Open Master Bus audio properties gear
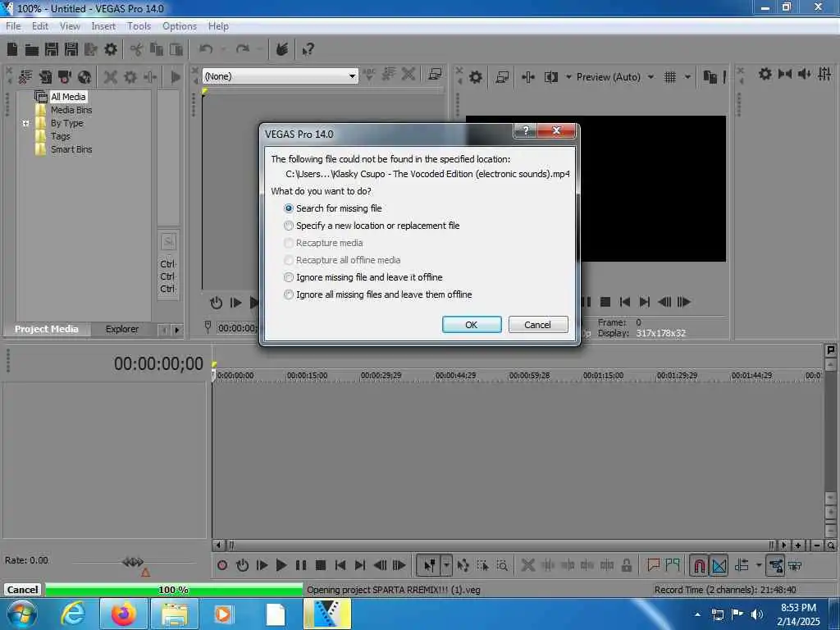The height and width of the screenshot is (630, 840). 765,74
